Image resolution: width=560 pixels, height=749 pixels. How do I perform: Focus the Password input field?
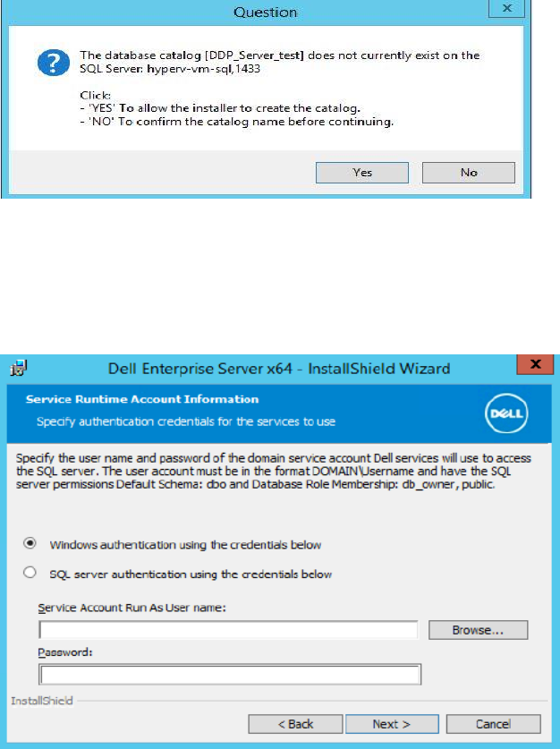tap(230, 675)
